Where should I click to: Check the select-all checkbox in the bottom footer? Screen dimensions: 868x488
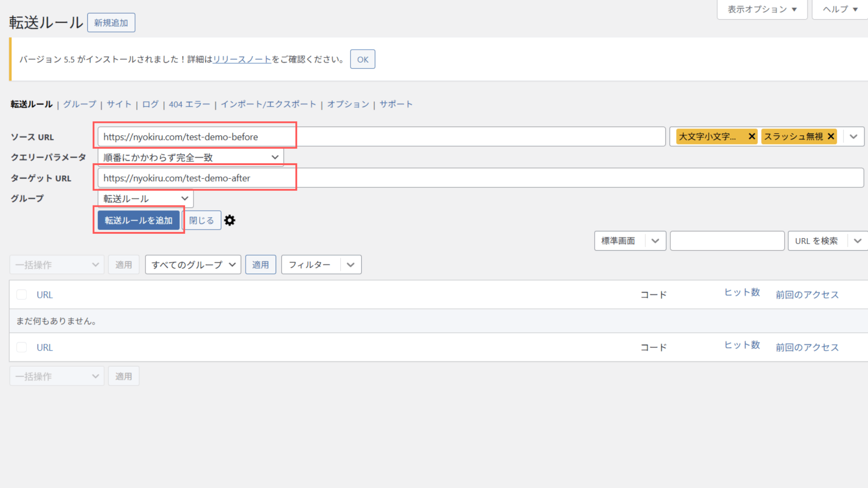click(x=22, y=347)
